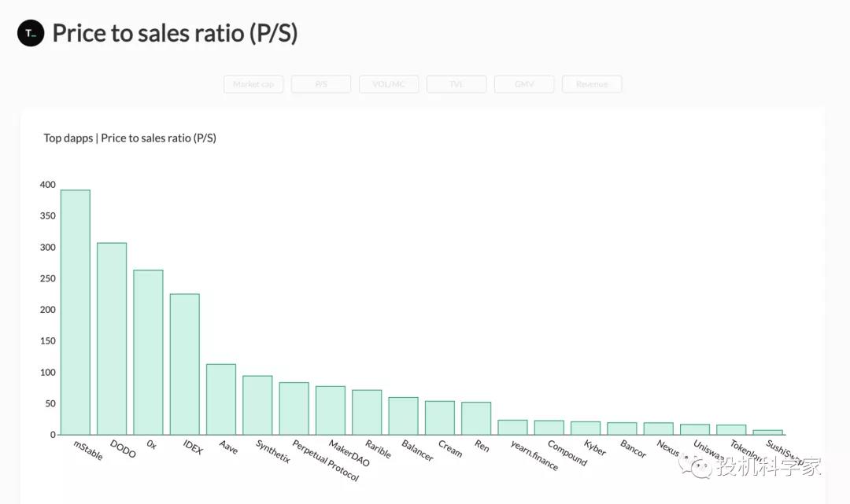Viewport: 850px width, 504px height.
Task: Select the TVL tab
Action: tap(456, 84)
